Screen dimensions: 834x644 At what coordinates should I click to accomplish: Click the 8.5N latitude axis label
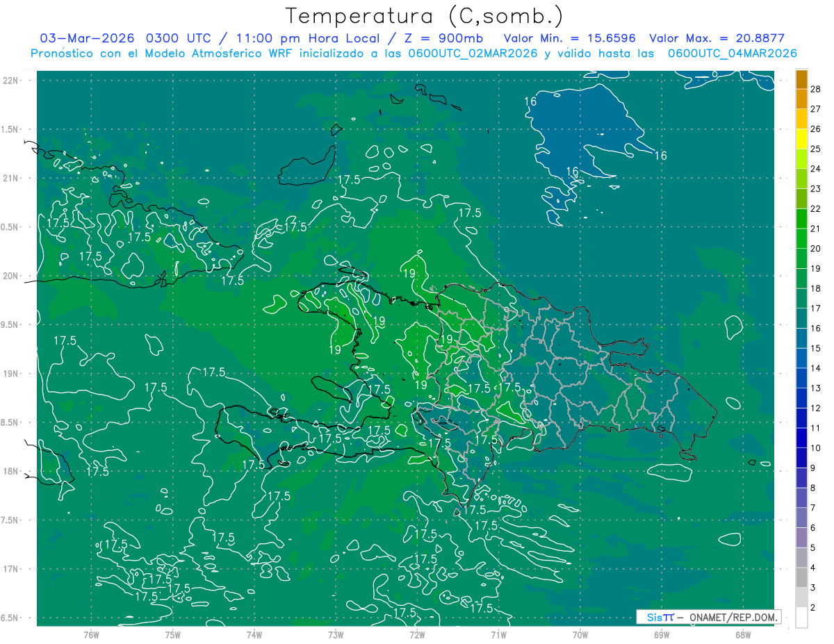[10, 422]
